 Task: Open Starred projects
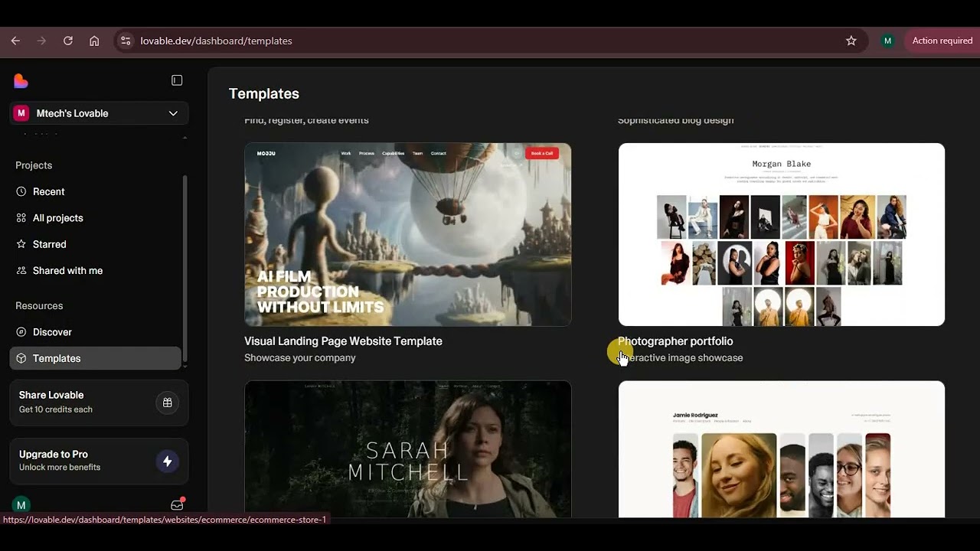tap(96, 244)
